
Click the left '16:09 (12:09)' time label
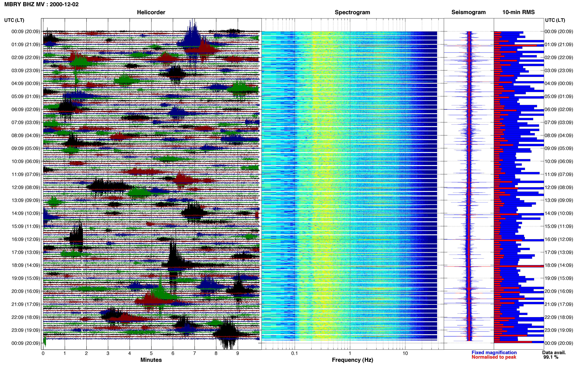click(x=26, y=239)
